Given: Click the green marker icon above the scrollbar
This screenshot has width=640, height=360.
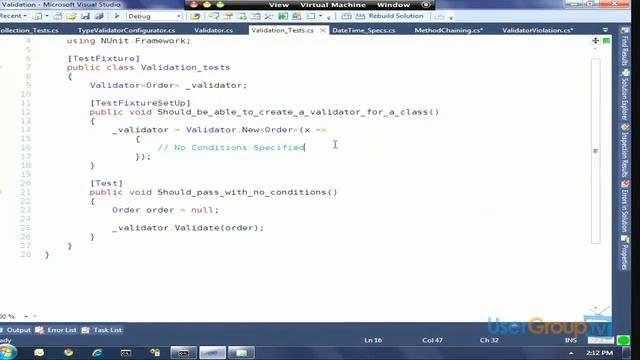Looking at the screenshot, I should pyautogui.click(x=607, y=41).
